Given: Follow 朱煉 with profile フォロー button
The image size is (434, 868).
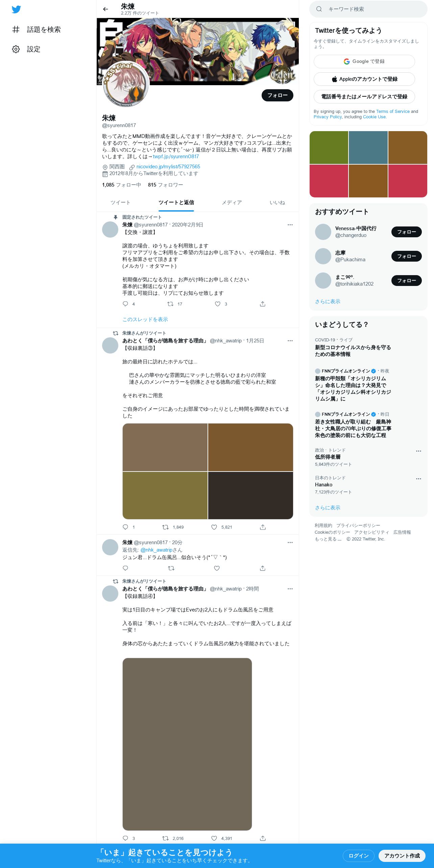Looking at the screenshot, I should [277, 95].
